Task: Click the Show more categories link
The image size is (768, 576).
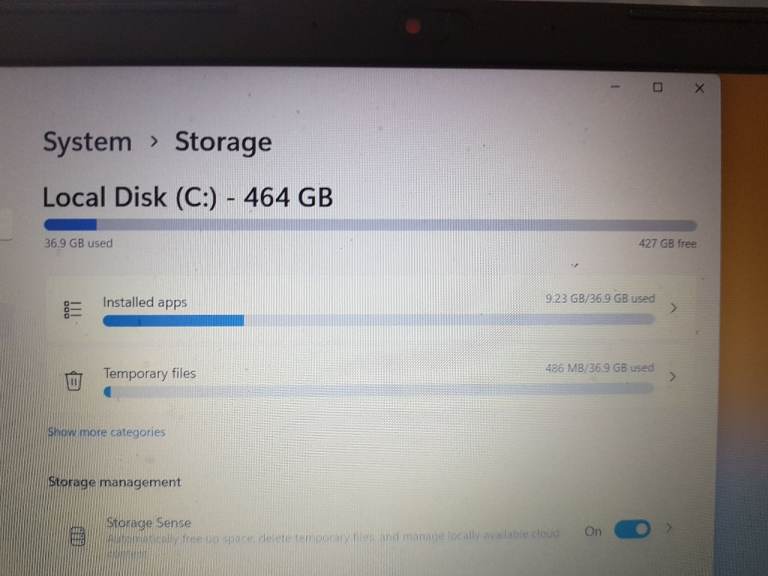Action: tap(106, 432)
